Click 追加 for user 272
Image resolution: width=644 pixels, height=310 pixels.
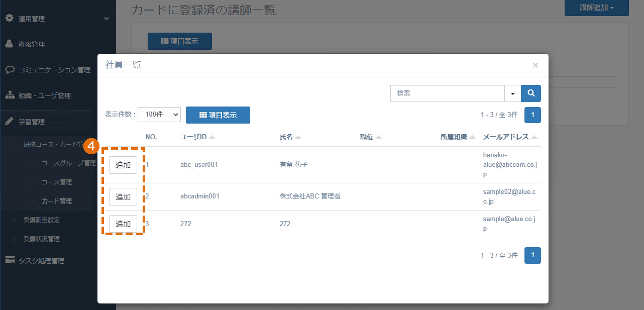pos(123,224)
